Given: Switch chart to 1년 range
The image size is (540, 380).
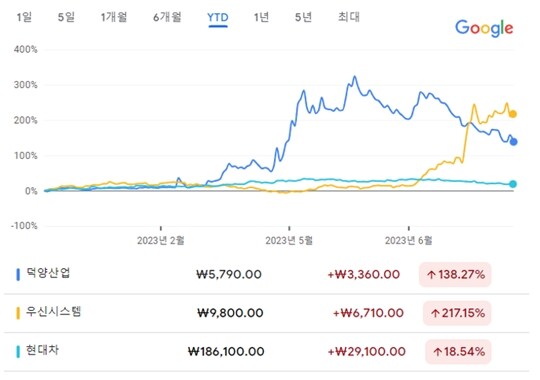Looking at the screenshot, I should coord(261,17).
